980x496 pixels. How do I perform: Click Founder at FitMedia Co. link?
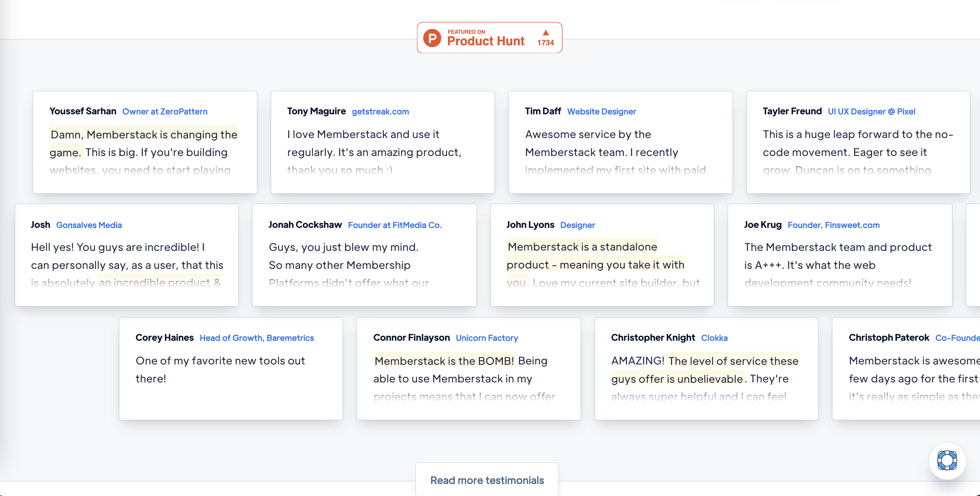point(395,225)
